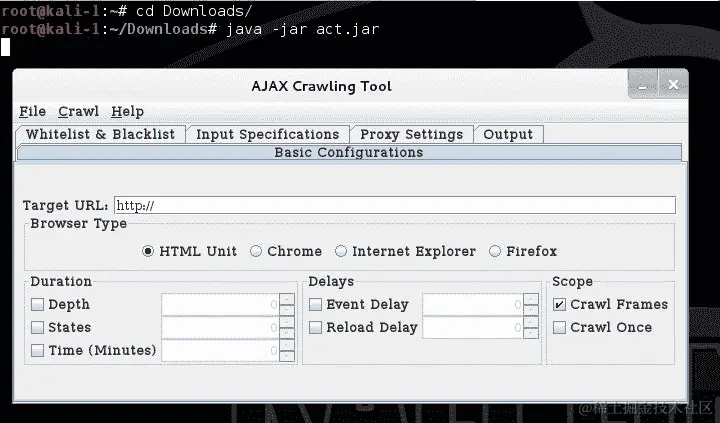The width and height of the screenshot is (720, 423).
Task: Decrease Time (Minutes) spinner down arrow
Action: [287, 356]
